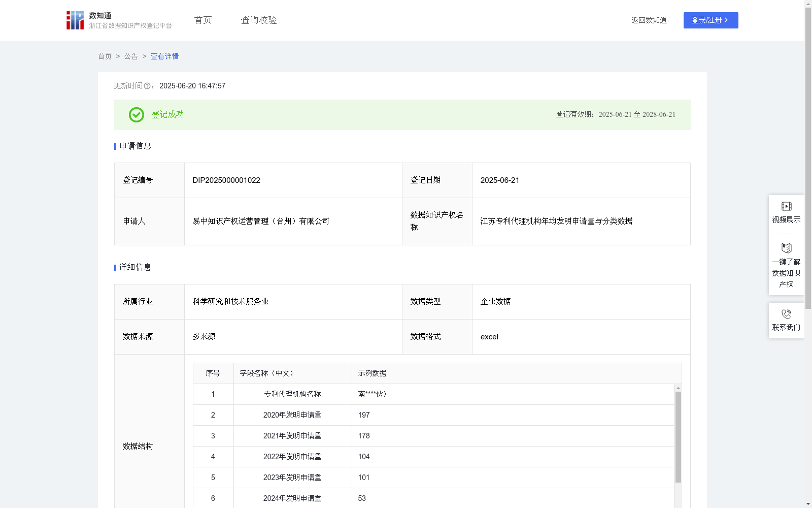This screenshot has width=812, height=508.
Task: Click applicant 易中知识产权运营管理（台州）有限公司
Action: (x=261, y=221)
